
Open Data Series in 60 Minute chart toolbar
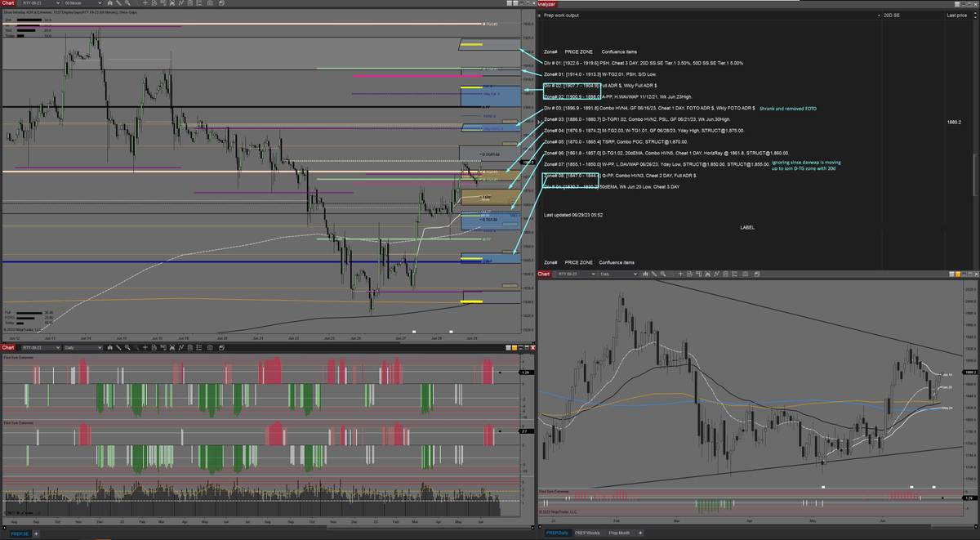[172, 5]
